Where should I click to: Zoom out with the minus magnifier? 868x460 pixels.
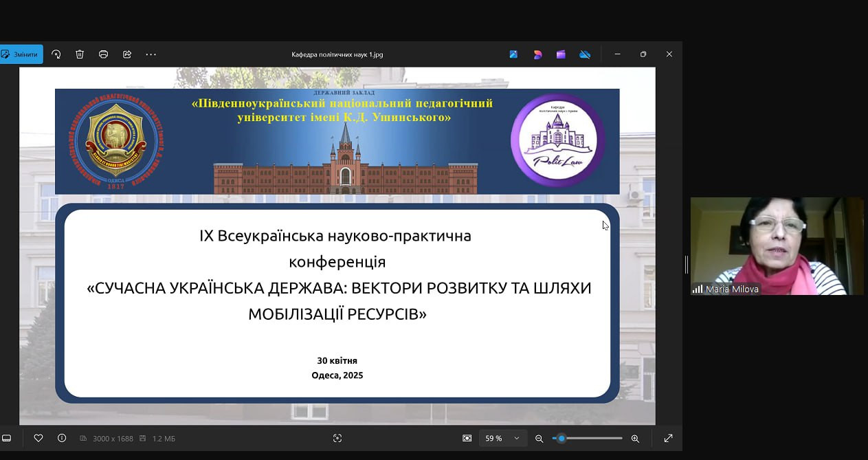click(539, 438)
